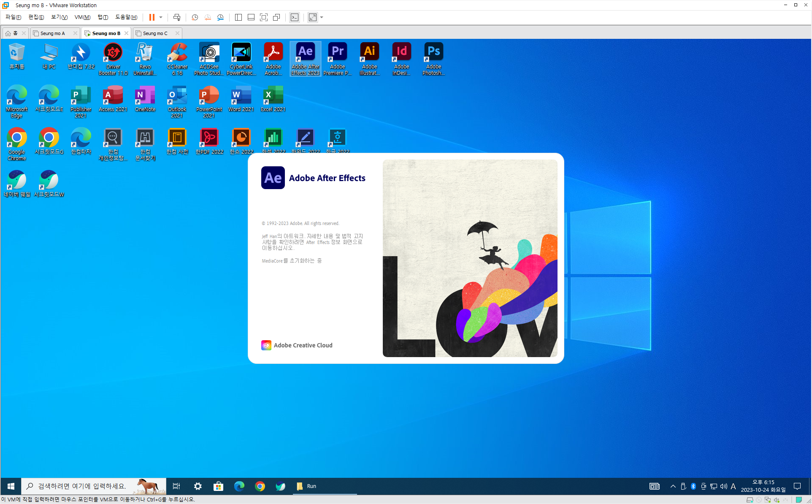This screenshot has height=504, width=812.
Task: Click the snapshot manager wrench-clock icon
Action: [x=220, y=17]
